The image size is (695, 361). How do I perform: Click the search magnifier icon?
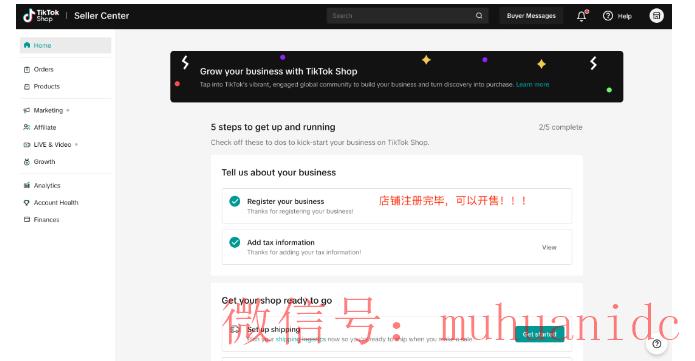pyautogui.click(x=479, y=16)
